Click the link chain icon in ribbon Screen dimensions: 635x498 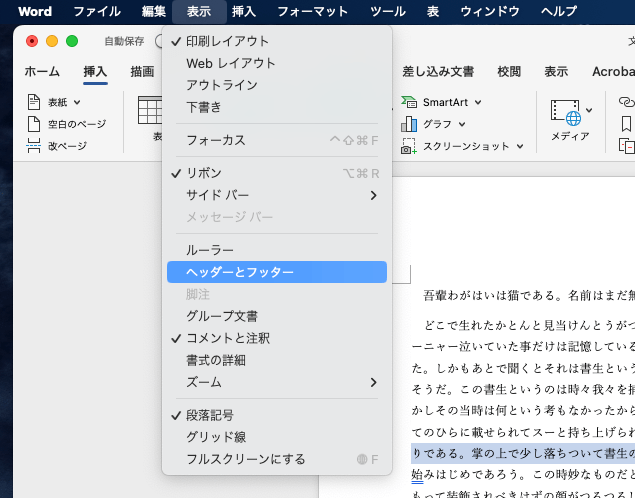point(627,102)
